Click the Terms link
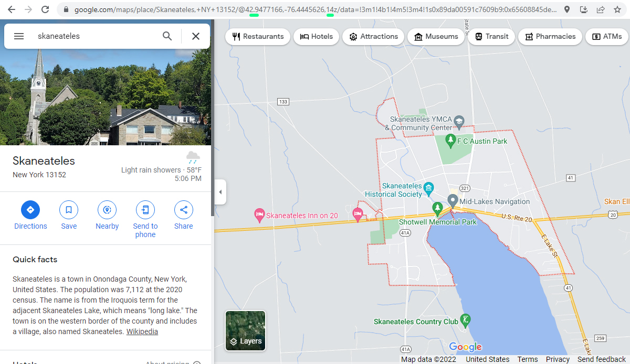Screen dimensions: 630x364 click(x=528, y=359)
